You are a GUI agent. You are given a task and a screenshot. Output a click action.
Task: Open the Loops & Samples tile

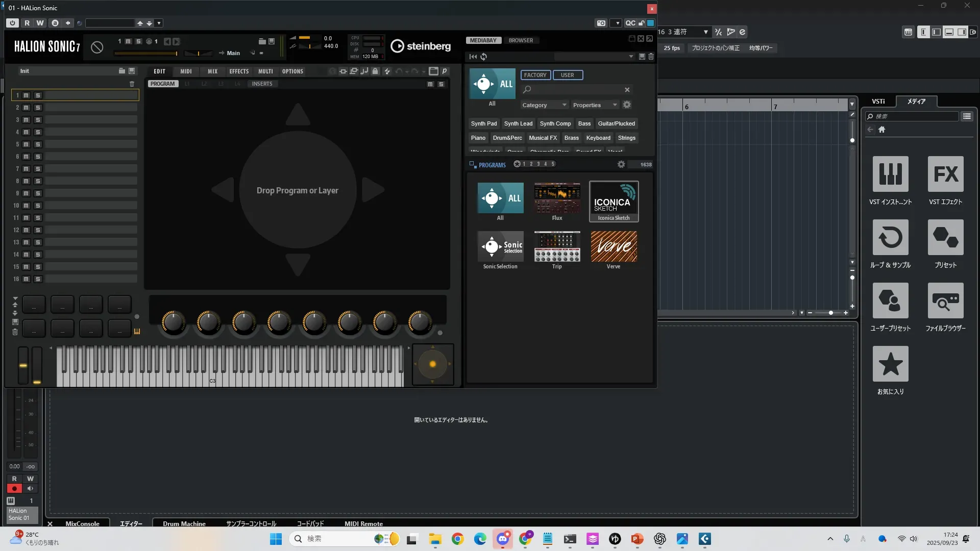pyautogui.click(x=890, y=237)
